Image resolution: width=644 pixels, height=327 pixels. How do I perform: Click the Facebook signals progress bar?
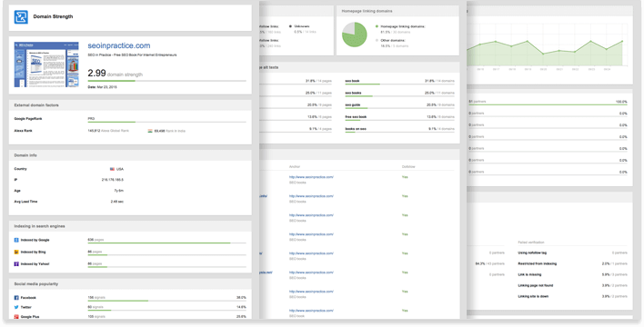tap(166, 302)
